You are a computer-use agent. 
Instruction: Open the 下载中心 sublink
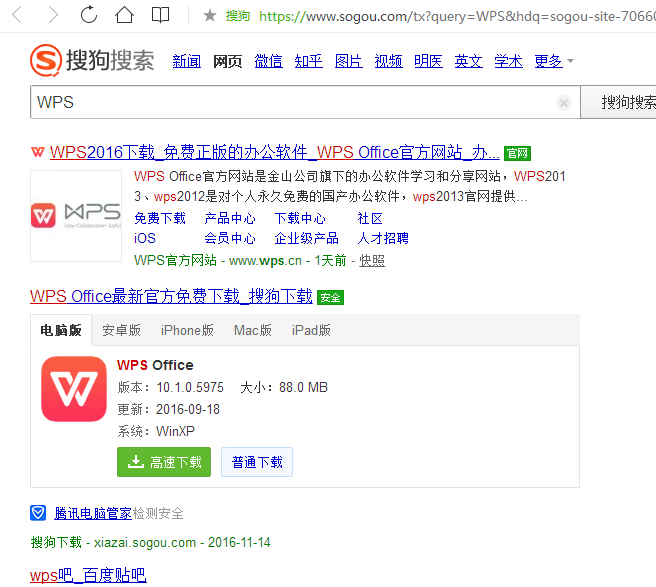pyautogui.click(x=300, y=218)
